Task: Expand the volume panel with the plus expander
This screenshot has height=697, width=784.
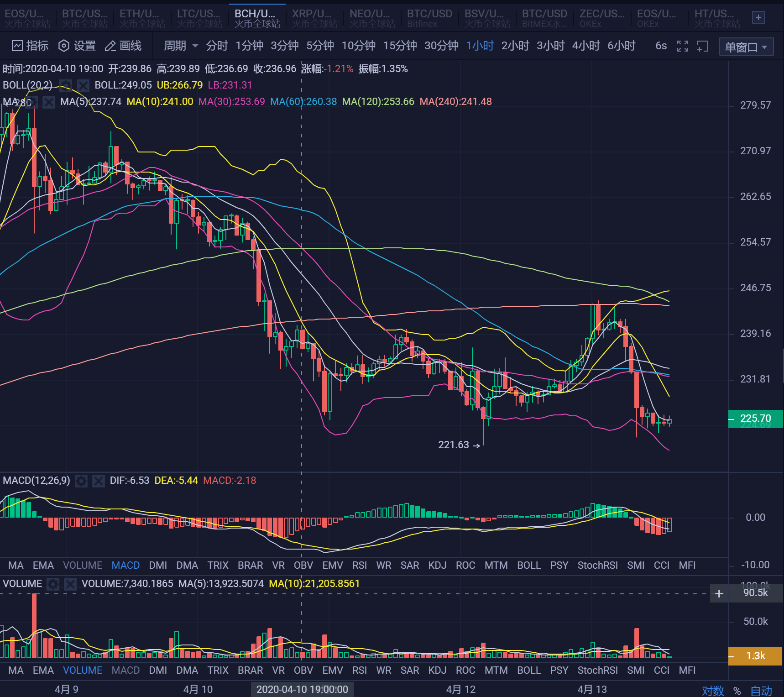Action: click(719, 593)
